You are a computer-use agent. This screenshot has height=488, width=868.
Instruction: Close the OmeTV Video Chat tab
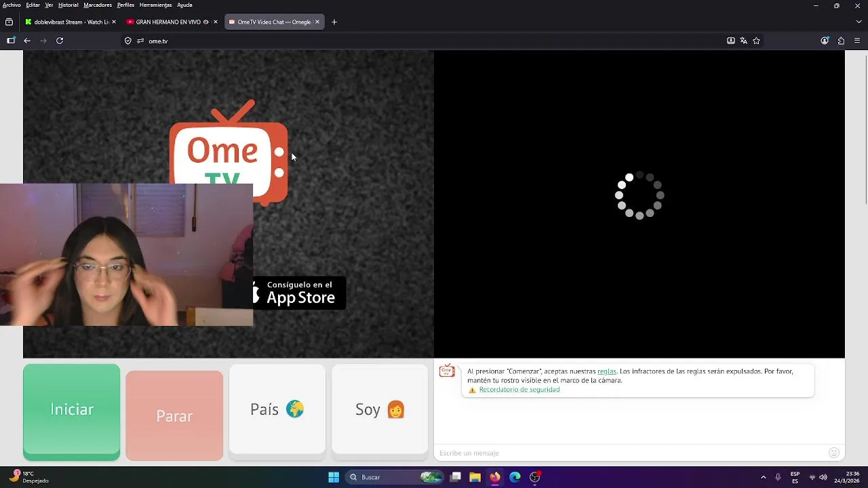[317, 22]
